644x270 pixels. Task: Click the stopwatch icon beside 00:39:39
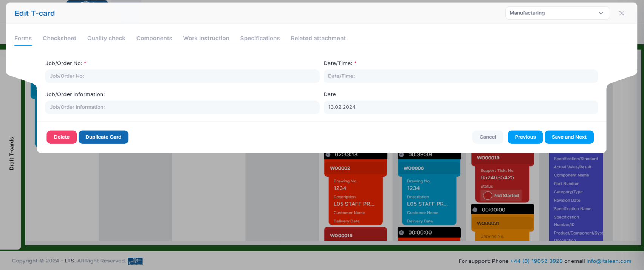click(401, 155)
